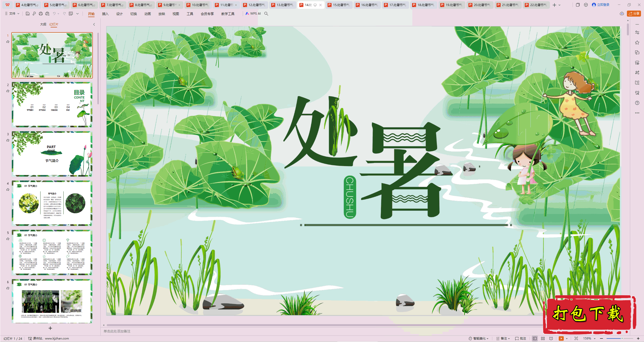The height and width of the screenshot is (342, 644).
Task: Open slideshow options dropdown arrow
Action: click(567, 338)
